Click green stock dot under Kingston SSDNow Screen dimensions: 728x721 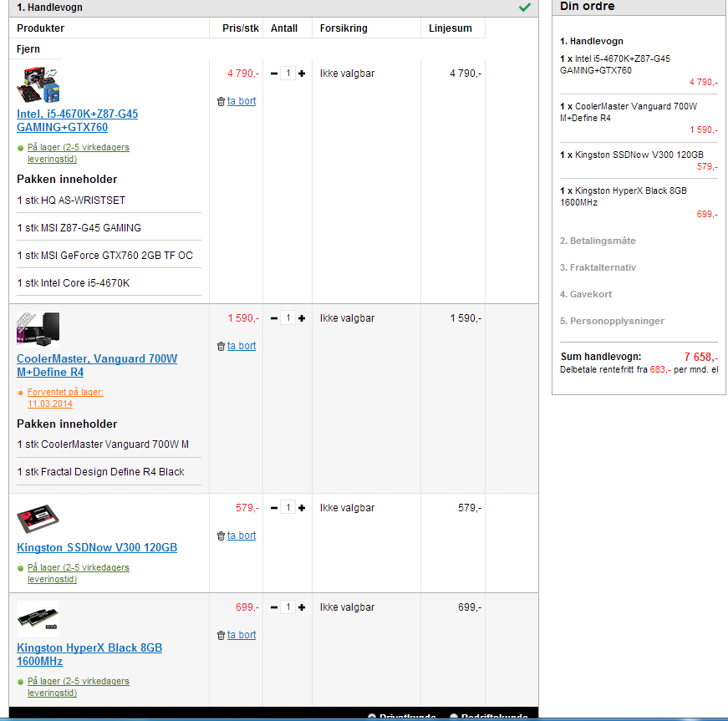click(20, 568)
